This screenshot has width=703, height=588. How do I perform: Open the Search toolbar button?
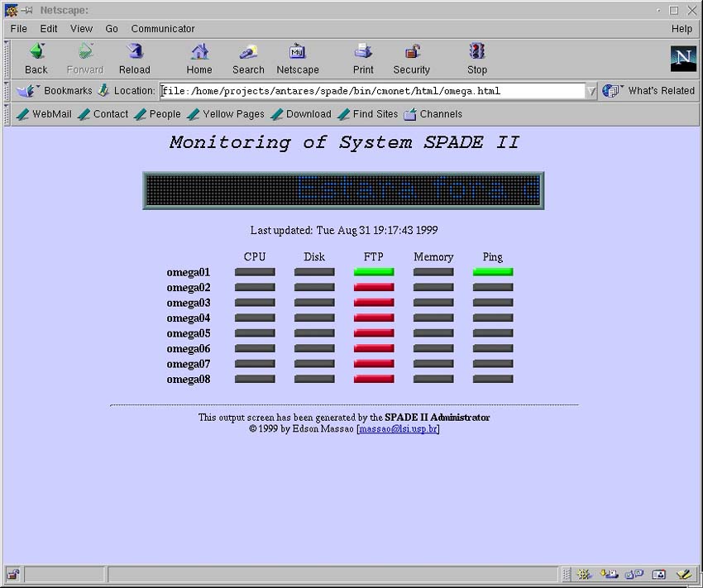click(248, 59)
